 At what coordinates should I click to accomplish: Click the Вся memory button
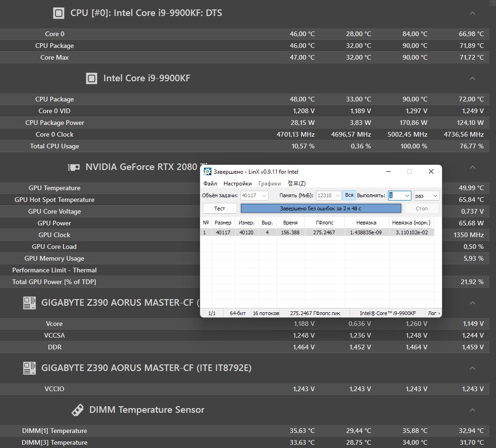[349, 195]
